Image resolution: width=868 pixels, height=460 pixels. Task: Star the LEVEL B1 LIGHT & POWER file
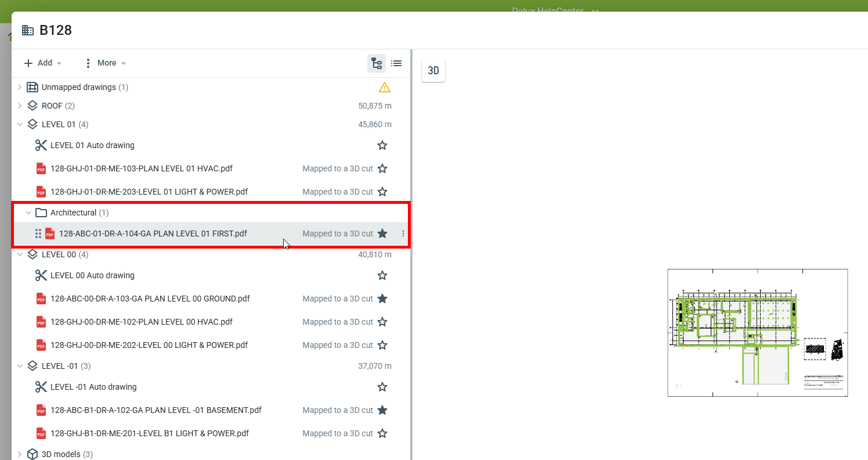(382, 433)
